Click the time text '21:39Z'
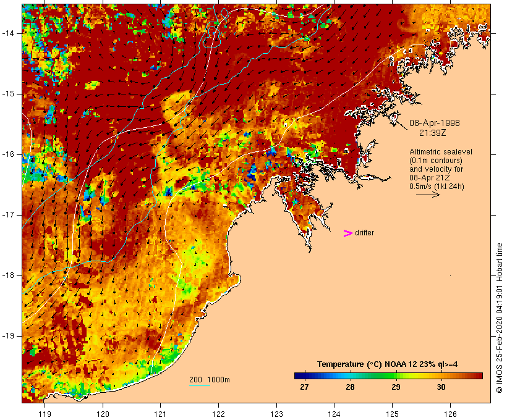Image resolution: width=507 pixels, height=420 pixels. tap(433, 133)
